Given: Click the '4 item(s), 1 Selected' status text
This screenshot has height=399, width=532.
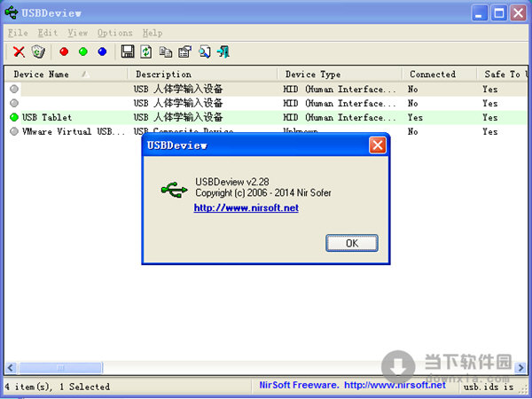Looking at the screenshot, I should 58,387.
